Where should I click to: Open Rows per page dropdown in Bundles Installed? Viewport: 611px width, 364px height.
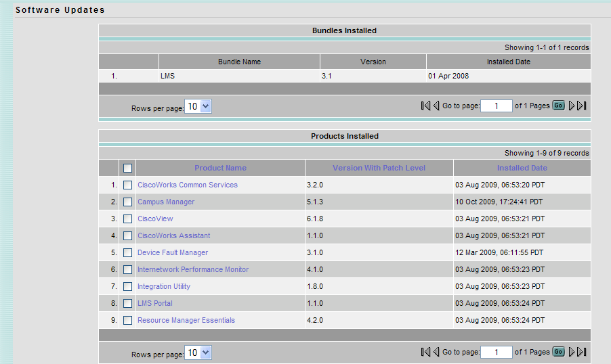[x=198, y=106]
